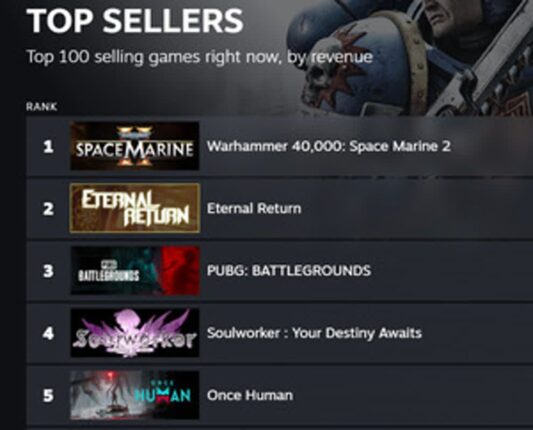
Task: Open the PUBG: BATTLEGROUNDS title text
Action: coord(289,271)
